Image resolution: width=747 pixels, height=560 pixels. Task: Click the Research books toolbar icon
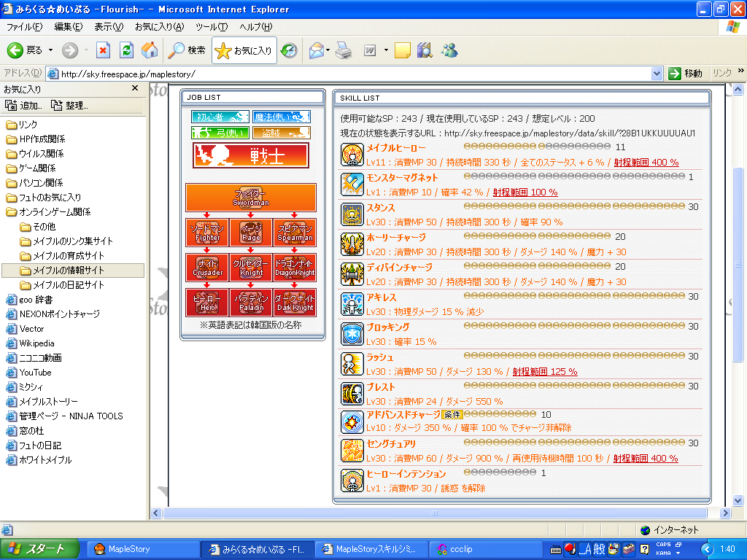point(424,50)
